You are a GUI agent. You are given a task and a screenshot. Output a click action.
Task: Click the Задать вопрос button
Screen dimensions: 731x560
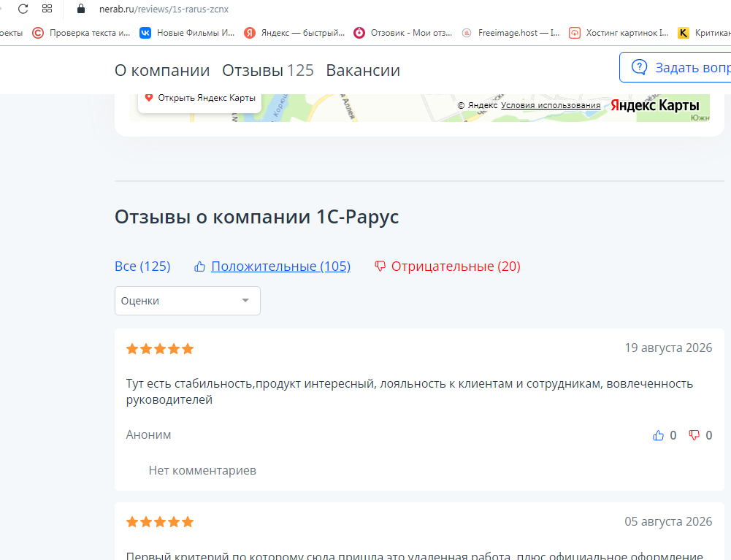[675, 67]
